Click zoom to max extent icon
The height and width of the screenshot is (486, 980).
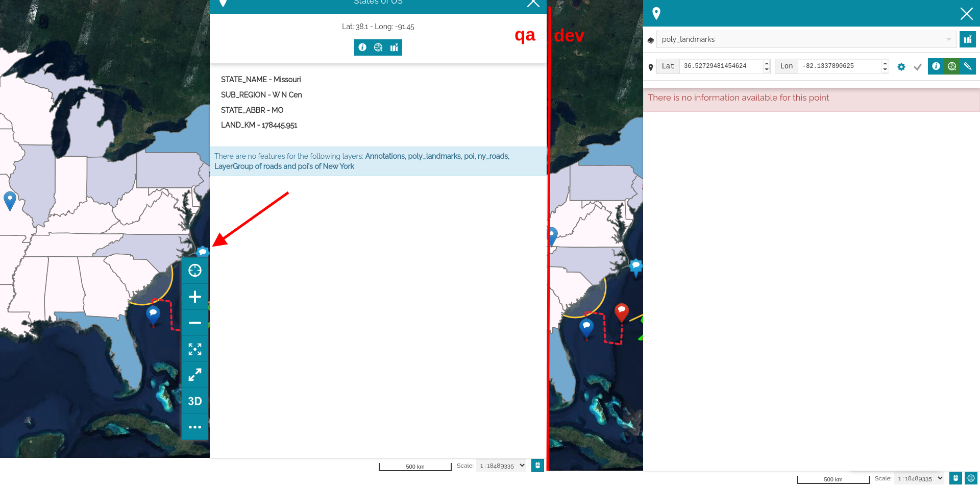click(x=195, y=349)
